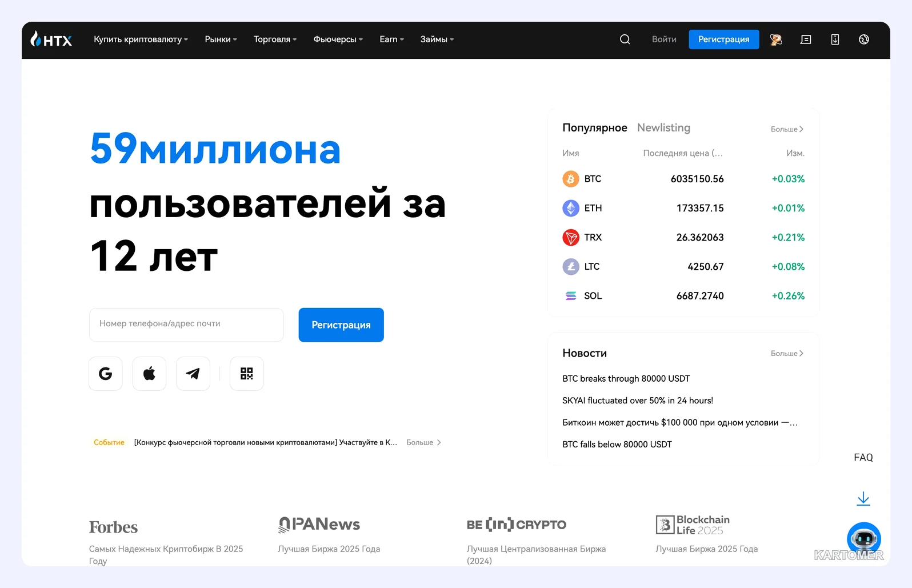Open news 'BTC falls below 80000 USDT'

click(x=617, y=445)
